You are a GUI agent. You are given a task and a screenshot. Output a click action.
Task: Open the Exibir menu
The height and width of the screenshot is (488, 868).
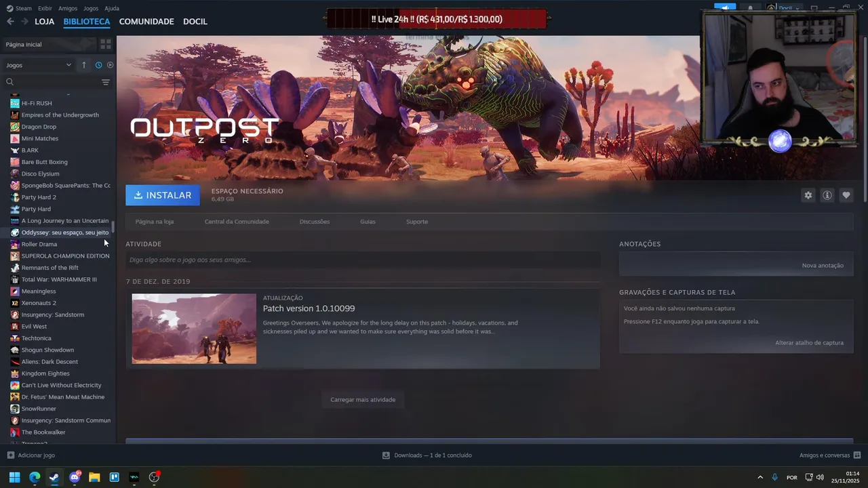click(x=45, y=8)
